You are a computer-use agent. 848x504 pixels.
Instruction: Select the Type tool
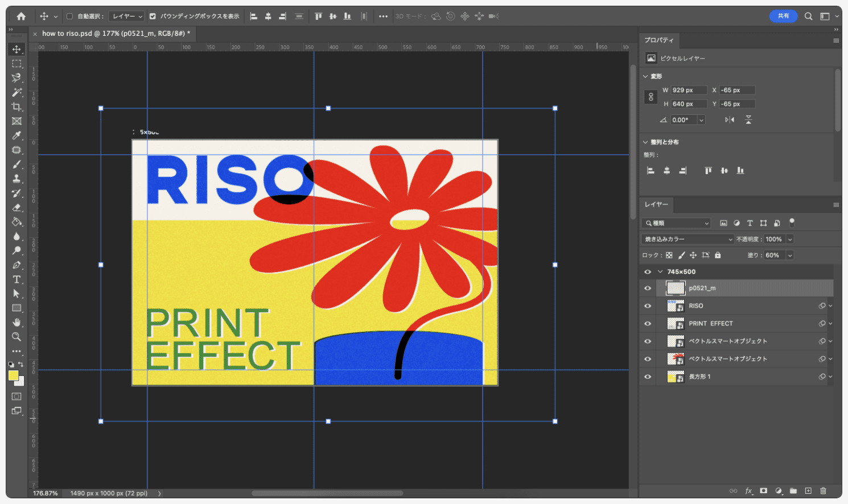point(17,279)
